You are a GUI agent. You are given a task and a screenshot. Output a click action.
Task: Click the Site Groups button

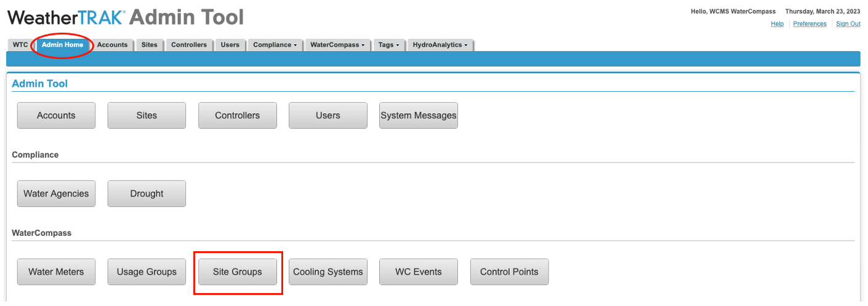pyautogui.click(x=238, y=272)
